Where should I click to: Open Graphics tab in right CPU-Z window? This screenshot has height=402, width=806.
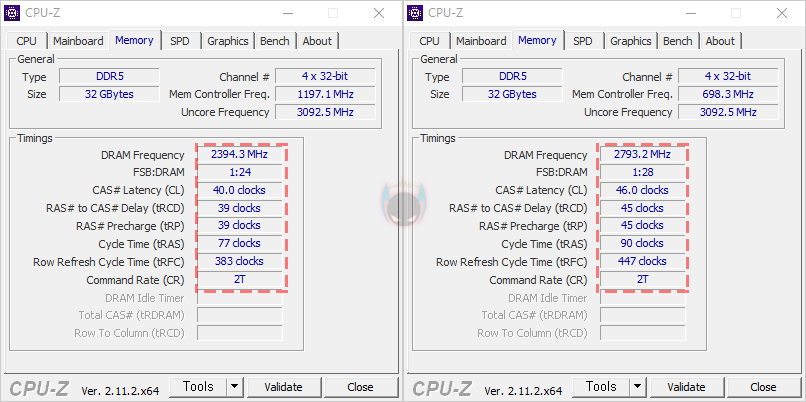[631, 41]
